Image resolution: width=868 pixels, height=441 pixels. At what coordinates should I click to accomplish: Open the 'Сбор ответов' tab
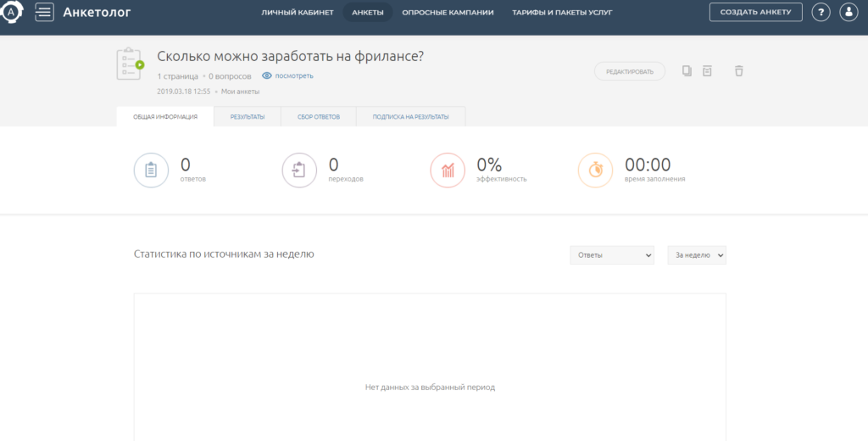point(320,117)
